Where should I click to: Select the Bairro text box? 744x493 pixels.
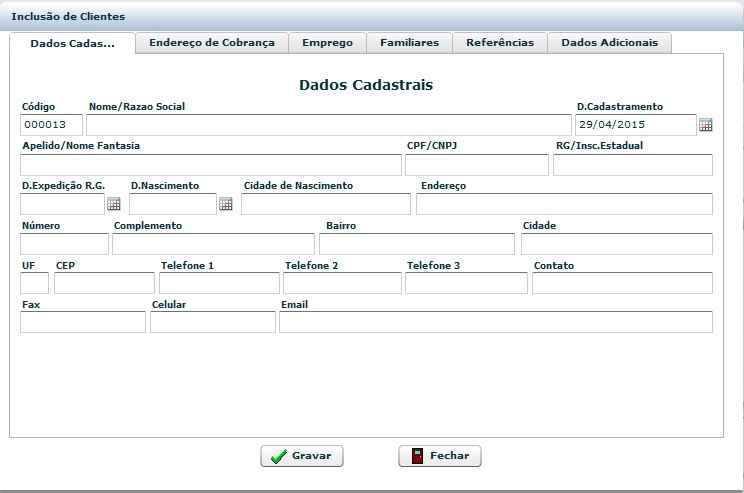[x=416, y=244]
